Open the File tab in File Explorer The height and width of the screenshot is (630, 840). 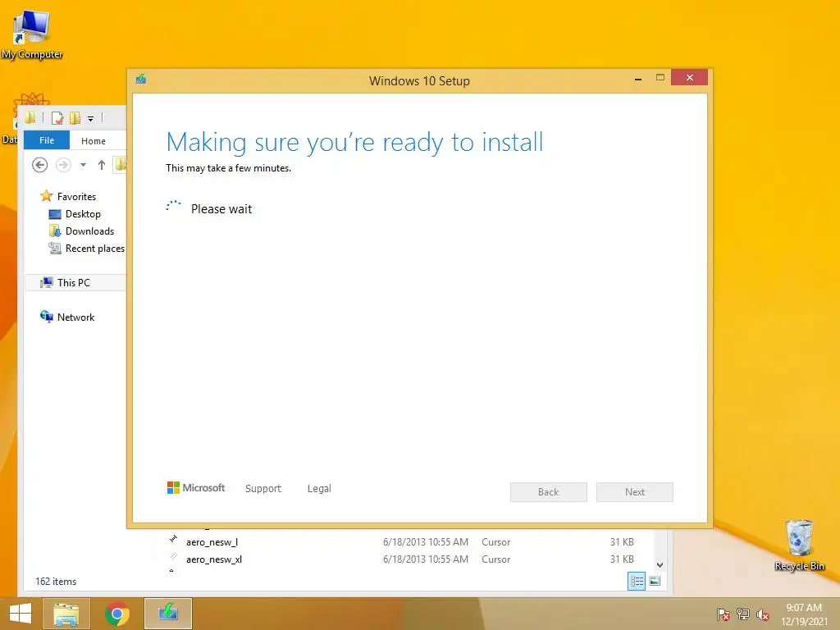(x=47, y=140)
